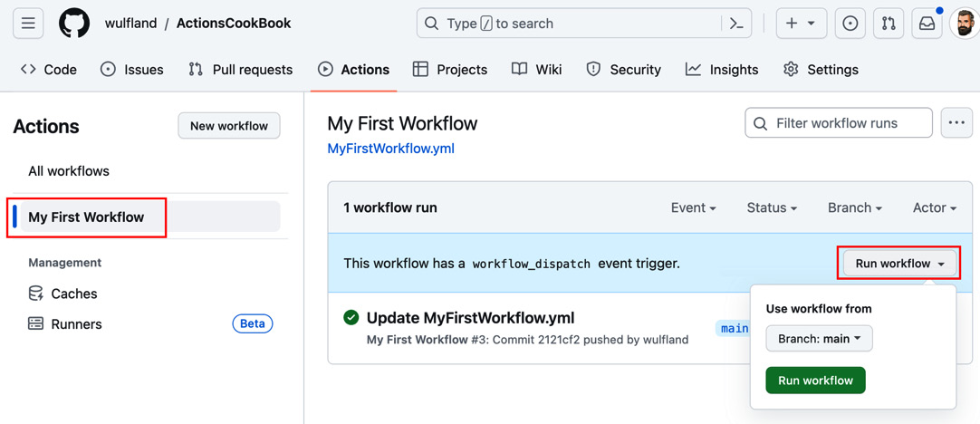Open the pull requests header icon
This screenshot has height=424, width=980.
pos(889,24)
